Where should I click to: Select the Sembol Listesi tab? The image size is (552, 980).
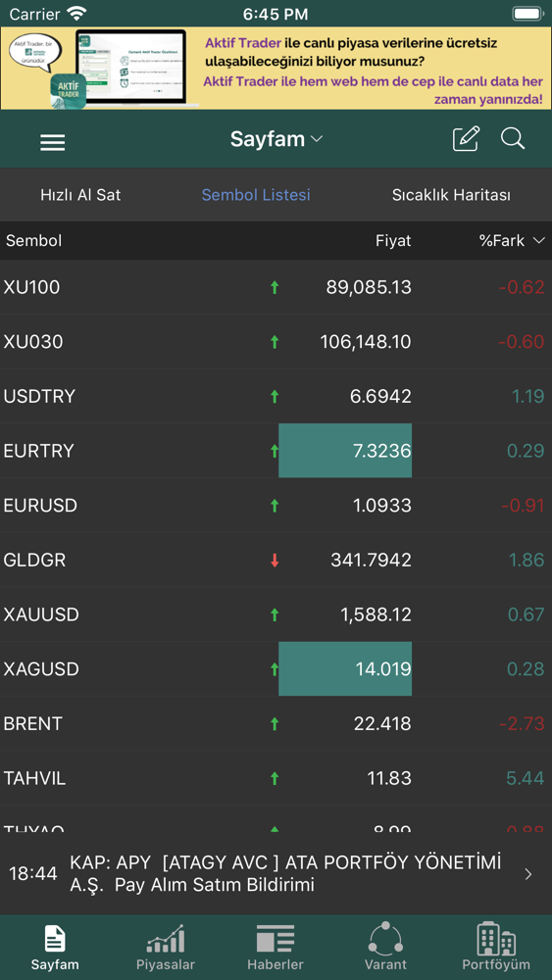pos(256,195)
